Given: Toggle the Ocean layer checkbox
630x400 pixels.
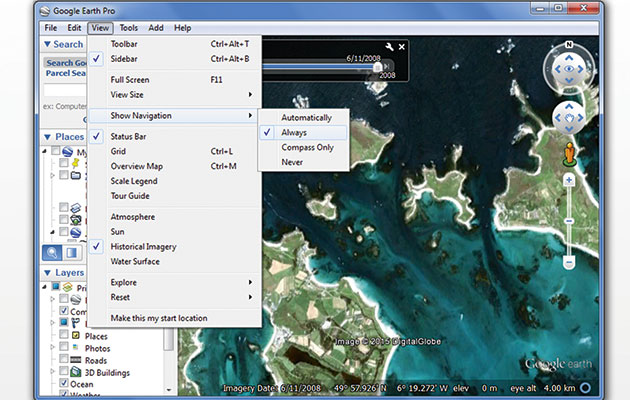Looking at the screenshot, I should [64, 382].
